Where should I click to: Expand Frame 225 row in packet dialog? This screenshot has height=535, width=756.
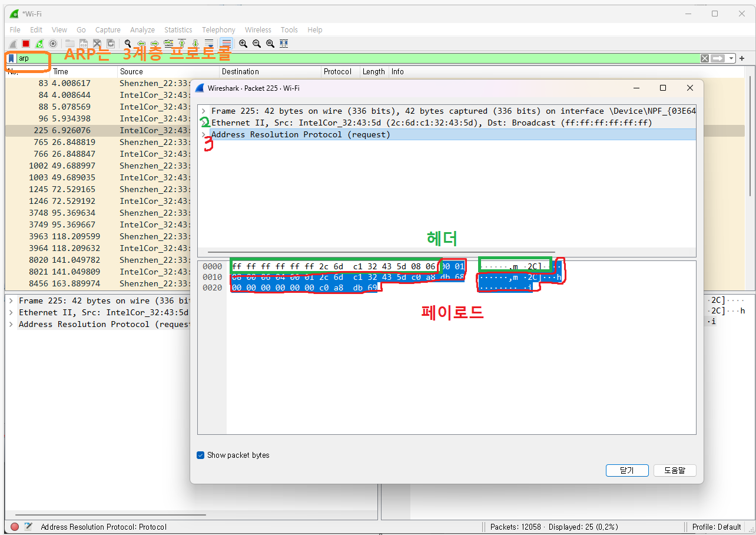coord(204,111)
